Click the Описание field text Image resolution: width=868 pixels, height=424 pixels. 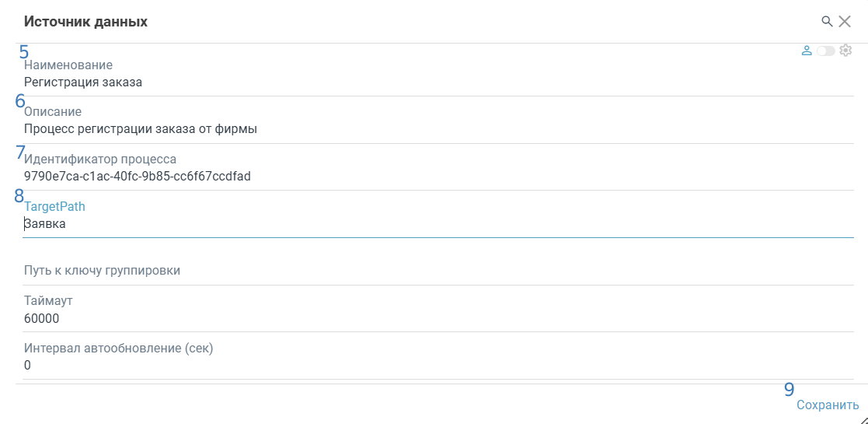[141, 129]
